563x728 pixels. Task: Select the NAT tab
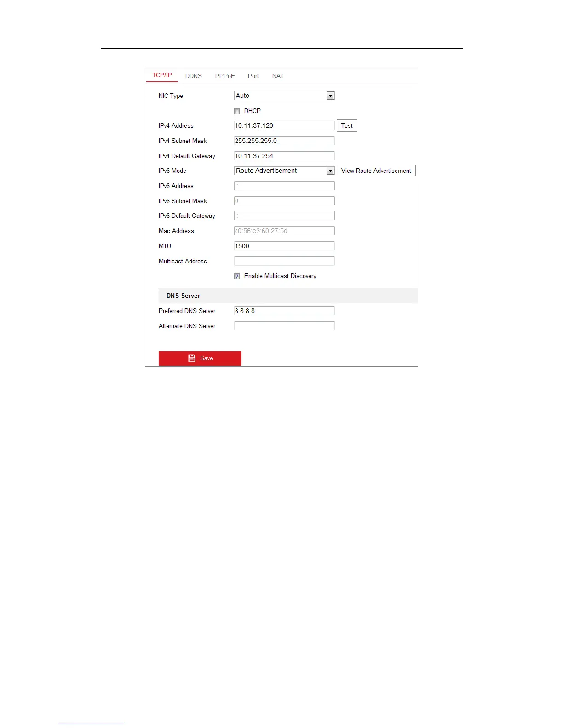278,76
